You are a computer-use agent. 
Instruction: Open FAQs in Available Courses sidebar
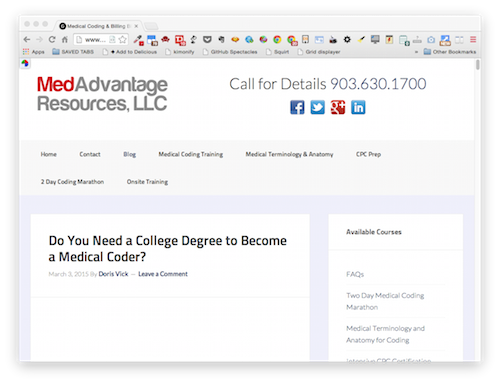(355, 274)
